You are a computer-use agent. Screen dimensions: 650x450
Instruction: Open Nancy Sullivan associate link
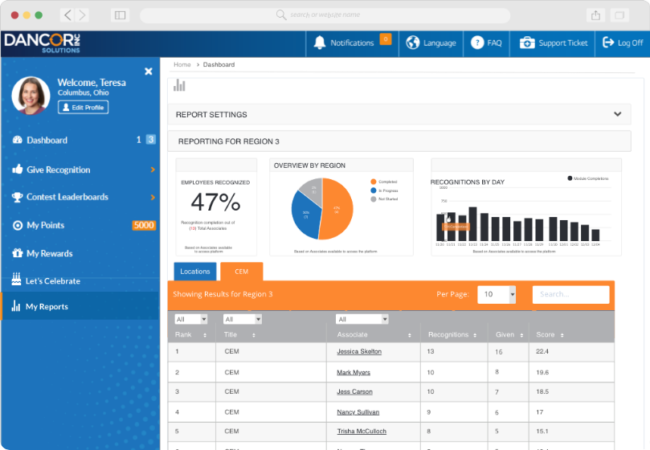click(358, 412)
